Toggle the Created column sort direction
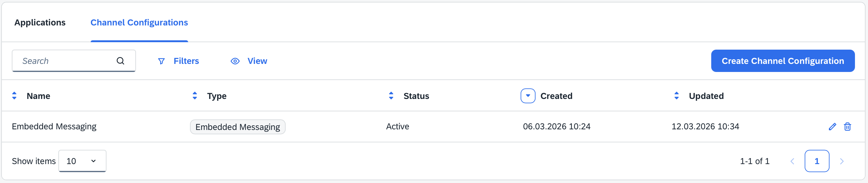Screen dimensions: 868x183 tap(528, 96)
